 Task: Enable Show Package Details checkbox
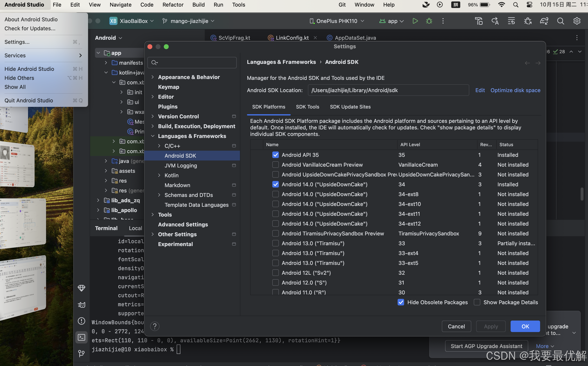(477, 302)
